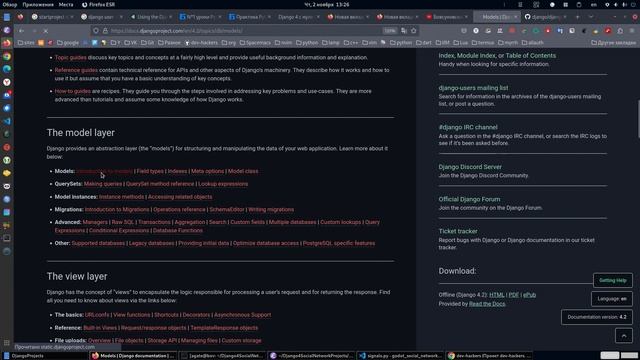640x360 pixels.
Task: Open the 'Instance methods' link
Action: coord(121,197)
